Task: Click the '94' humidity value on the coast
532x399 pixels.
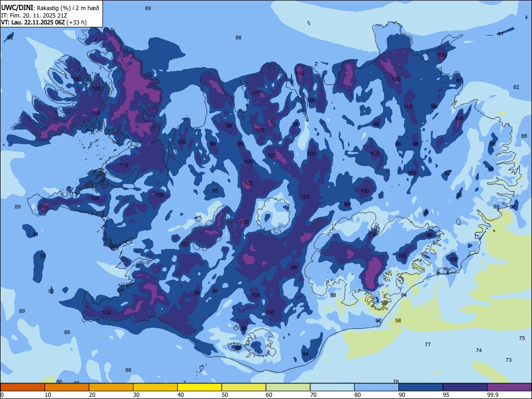Action: pyautogui.click(x=305, y=354)
